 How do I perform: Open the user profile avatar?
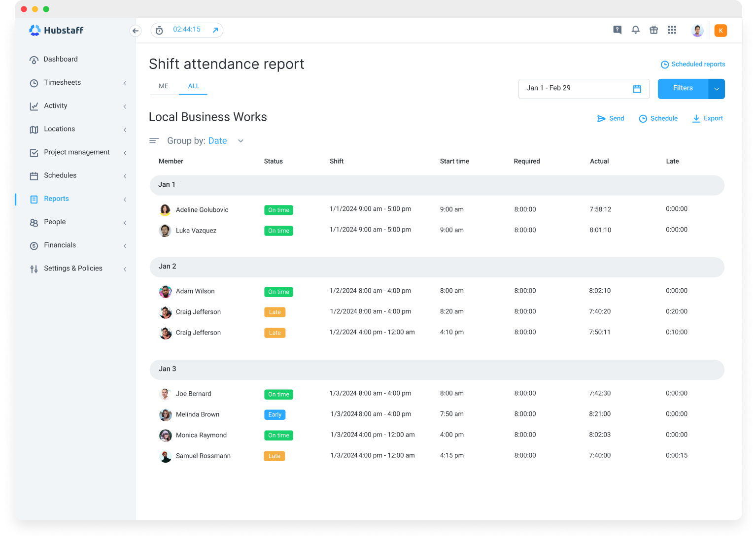pyautogui.click(x=697, y=31)
